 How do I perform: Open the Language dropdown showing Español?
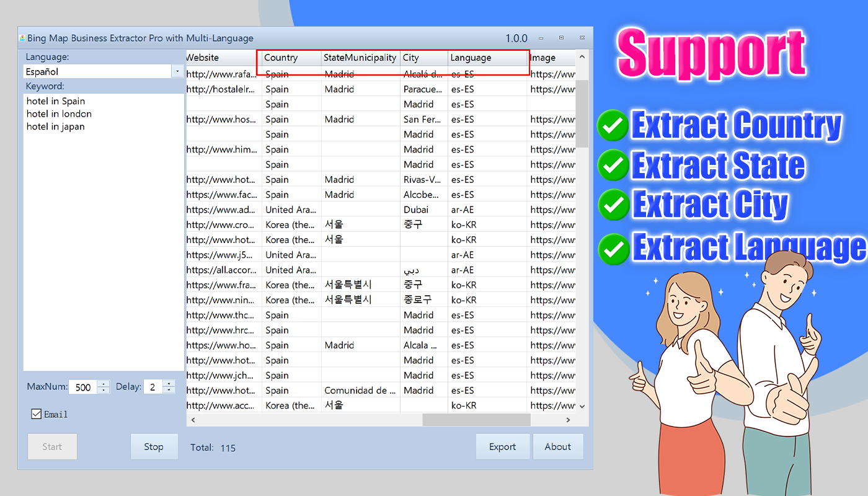click(x=103, y=71)
